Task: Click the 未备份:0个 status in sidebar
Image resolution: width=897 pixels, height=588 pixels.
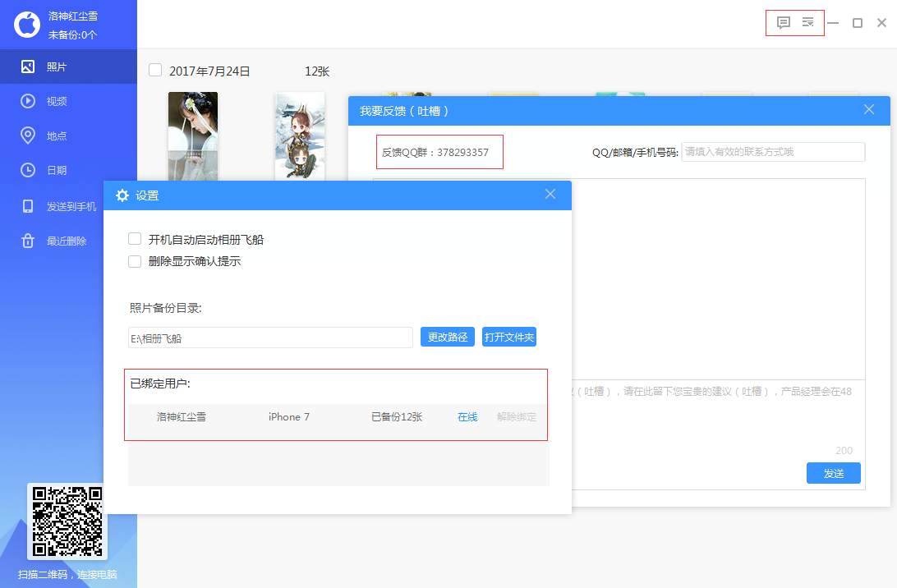Action: pyautogui.click(x=72, y=34)
